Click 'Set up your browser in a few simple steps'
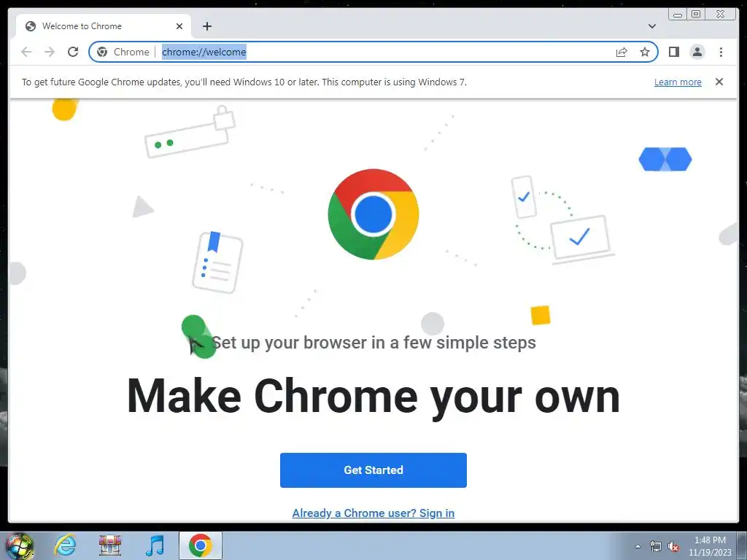This screenshot has height=560, width=747. (373, 343)
